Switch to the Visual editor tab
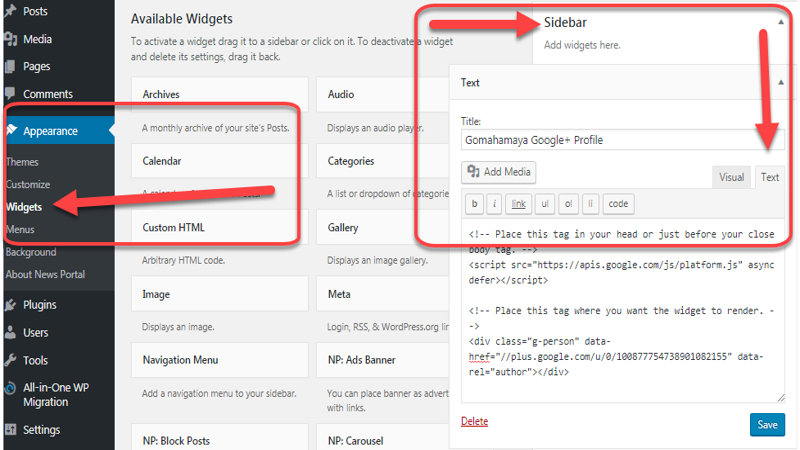The width and height of the screenshot is (800, 450). [731, 177]
